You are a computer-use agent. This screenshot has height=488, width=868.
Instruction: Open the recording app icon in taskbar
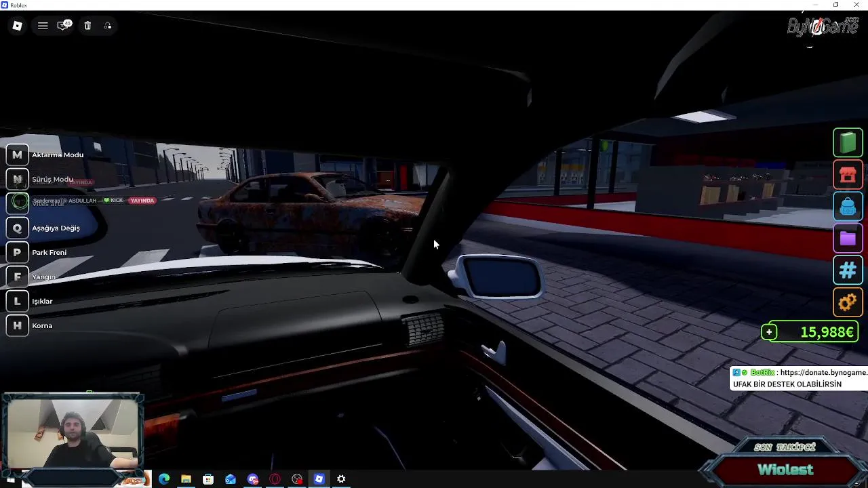(297, 479)
